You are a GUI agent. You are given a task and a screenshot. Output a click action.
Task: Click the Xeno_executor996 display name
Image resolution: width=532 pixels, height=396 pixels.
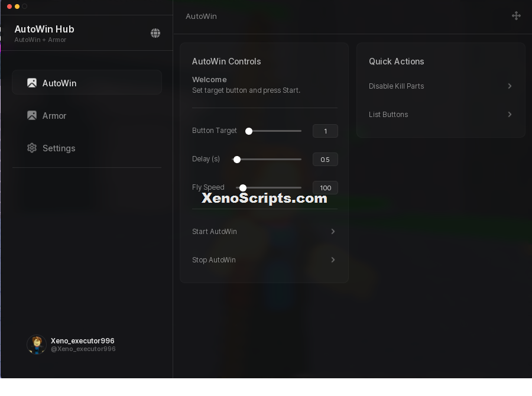[x=82, y=340]
